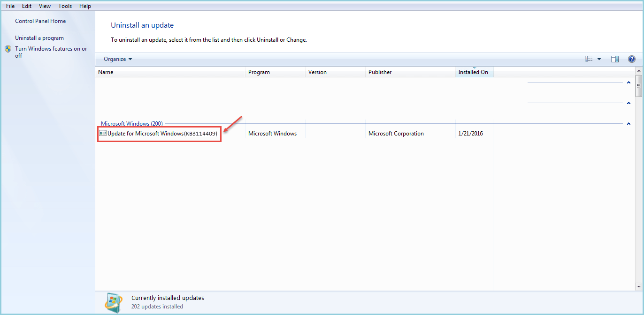Open Turn Windows features on or off
Screen dimensions: 644x315
click(51, 52)
